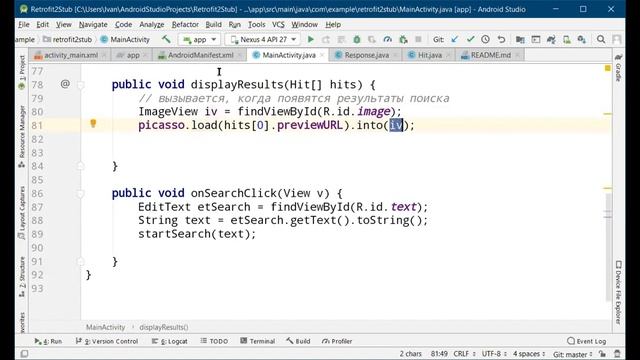Click the Run Anything icon beside Project Structure
This screenshot has height=360, width=640.
point(536,40)
